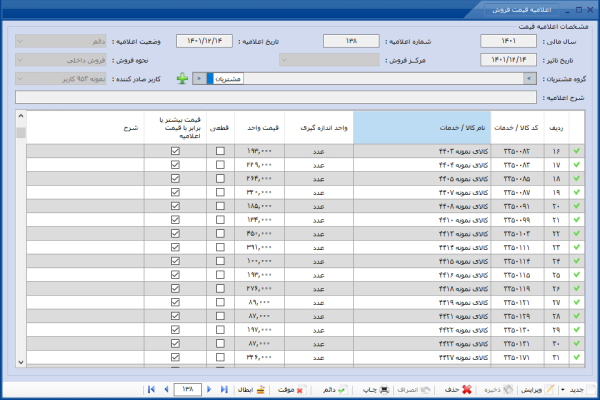This screenshot has height=400, width=600.
Task: Open the arrow dropdown beside جدید button
Action: coord(562,390)
